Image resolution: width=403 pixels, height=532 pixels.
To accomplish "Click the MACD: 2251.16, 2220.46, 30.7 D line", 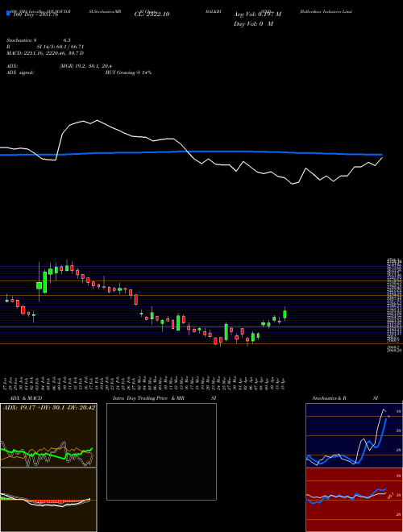I will click(x=45, y=53).
